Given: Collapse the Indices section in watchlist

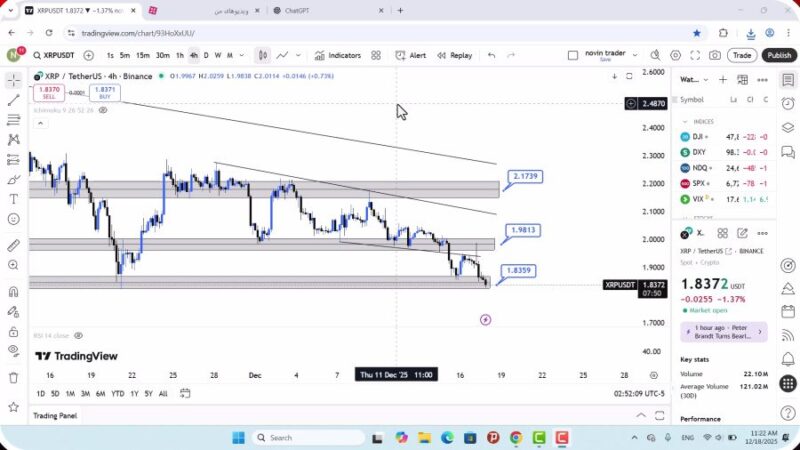Looking at the screenshot, I should tap(685, 122).
